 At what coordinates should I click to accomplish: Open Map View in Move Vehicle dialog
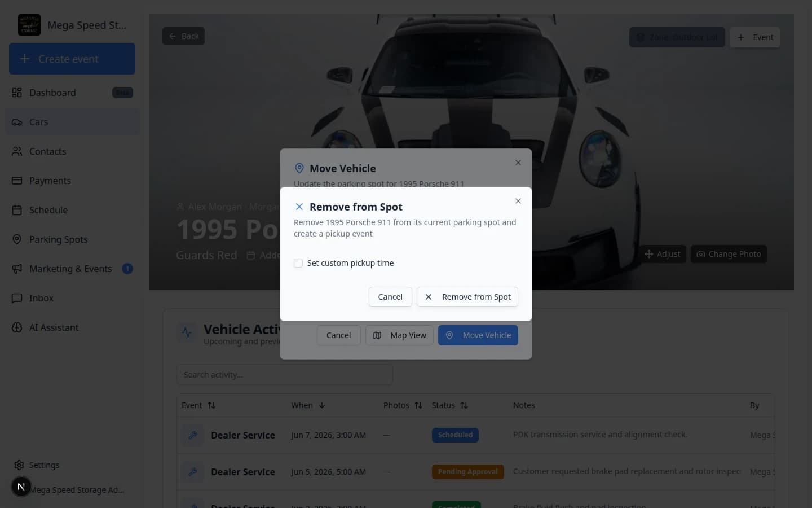pos(399,335)
